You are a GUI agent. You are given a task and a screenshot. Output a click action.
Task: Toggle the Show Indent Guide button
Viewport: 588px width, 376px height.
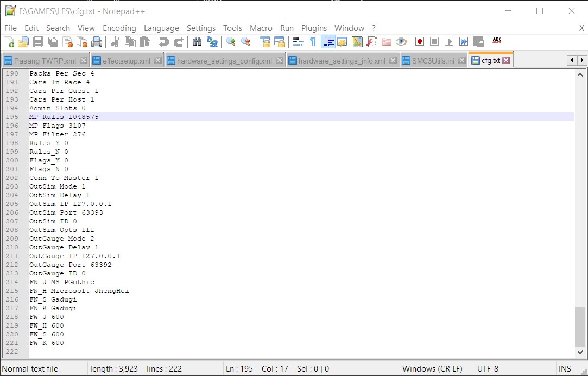[328, 42]
